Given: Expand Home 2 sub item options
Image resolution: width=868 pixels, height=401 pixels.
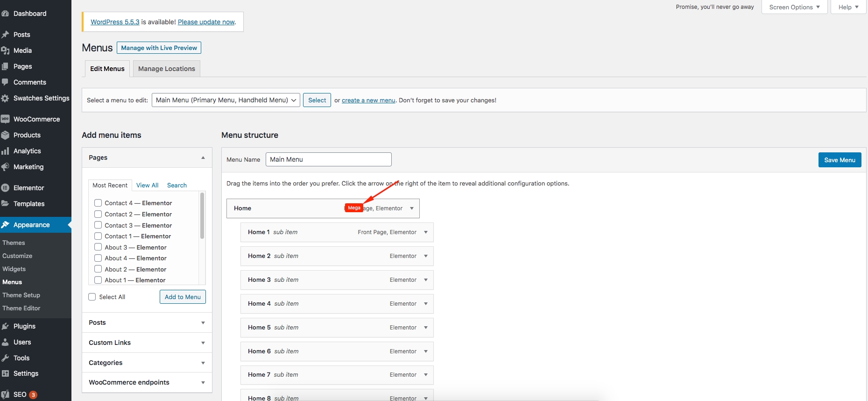Looking at the screenshot, I should click(x=426, y=256).
